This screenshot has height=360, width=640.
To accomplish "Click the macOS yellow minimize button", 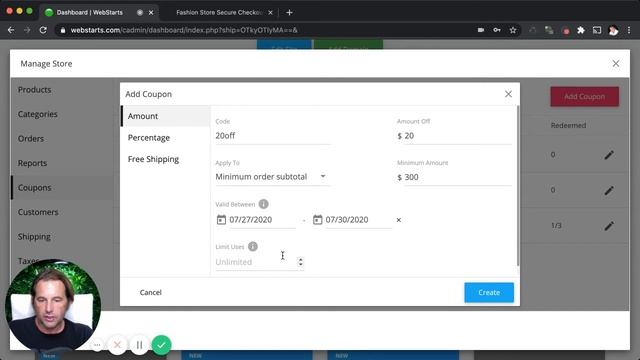I will 19,11.
